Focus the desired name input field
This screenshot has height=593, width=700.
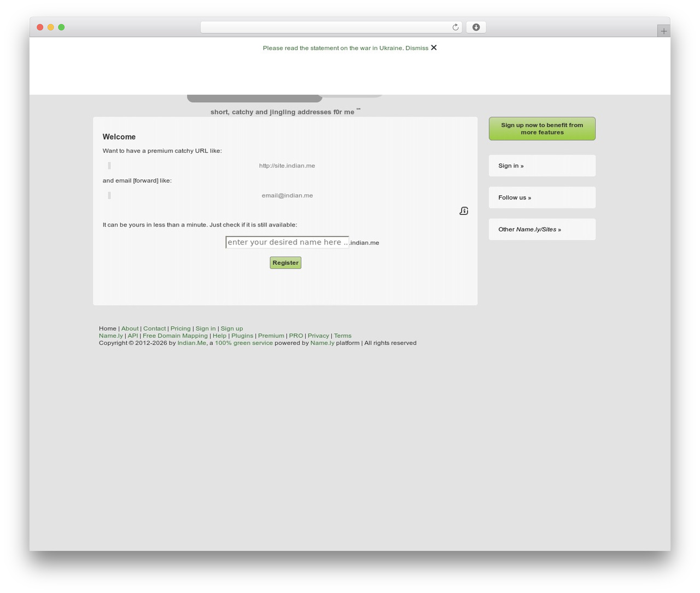pyautogui.click(x=287, y=242)
